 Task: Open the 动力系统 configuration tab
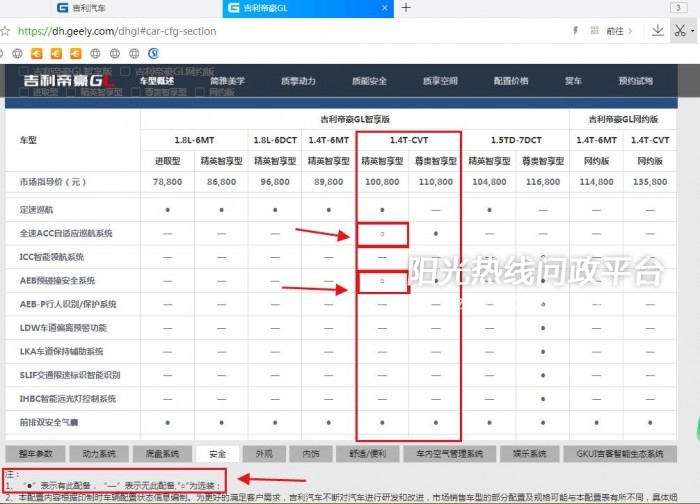coord(105,453)
